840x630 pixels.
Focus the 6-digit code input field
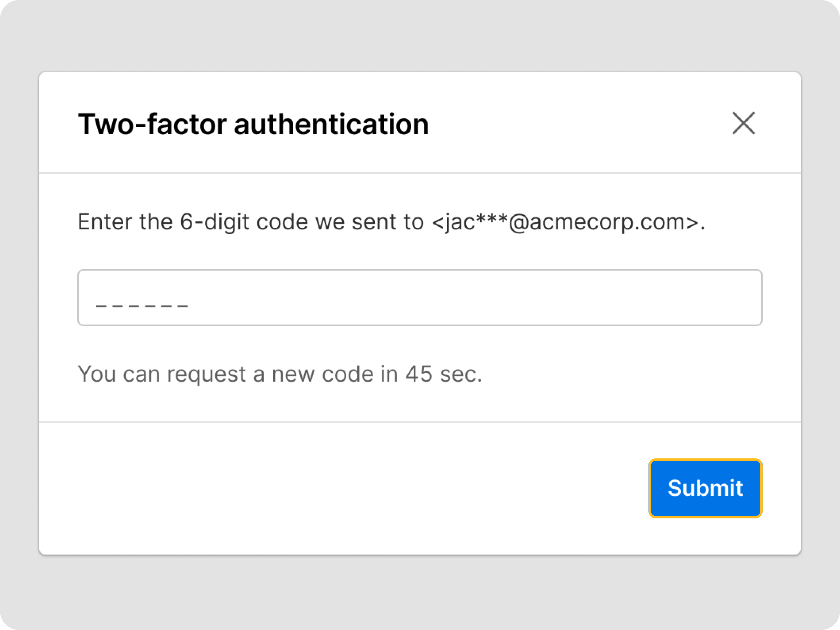coord(420,297)
